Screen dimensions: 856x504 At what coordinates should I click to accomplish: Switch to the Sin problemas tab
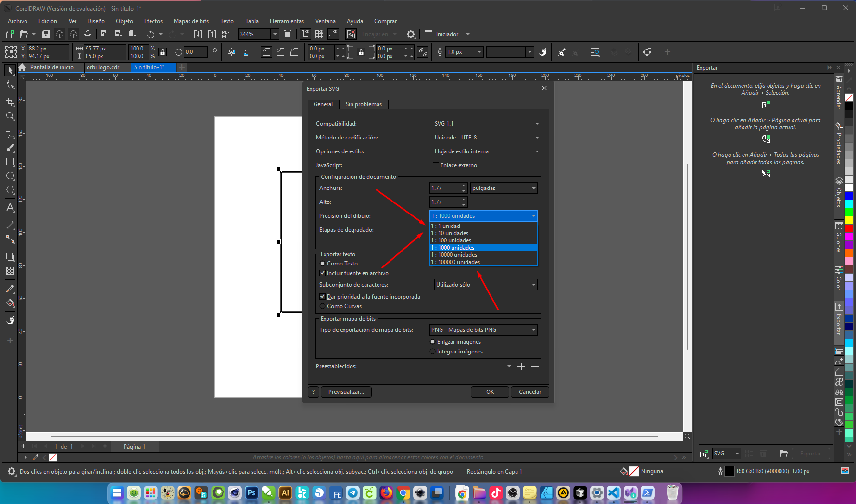tap(364, 104)
